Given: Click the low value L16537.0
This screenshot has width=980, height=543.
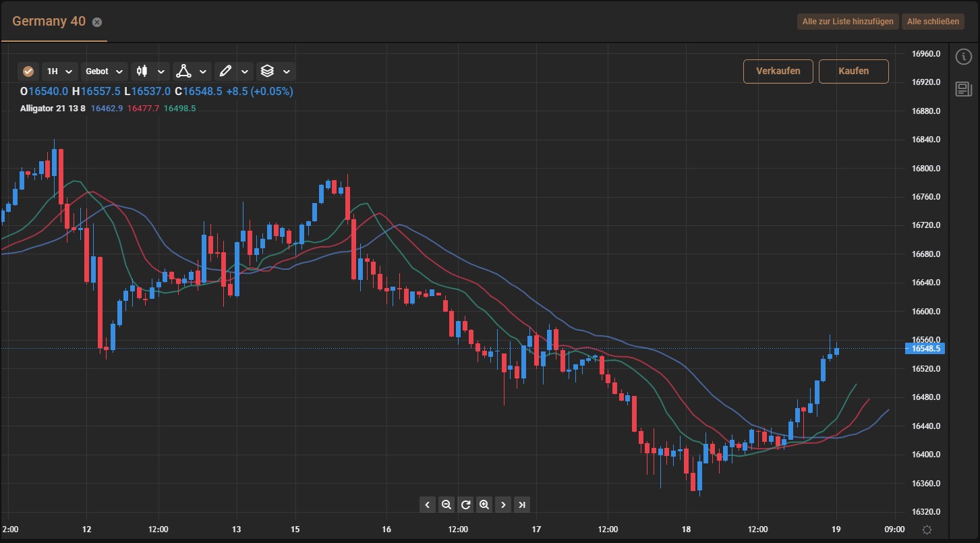Looking at the screenshot, I should click(147, 91).
